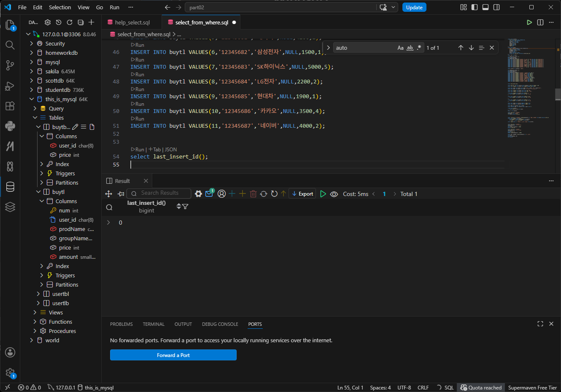Filter the last_insert_id() column

(185, 207)
